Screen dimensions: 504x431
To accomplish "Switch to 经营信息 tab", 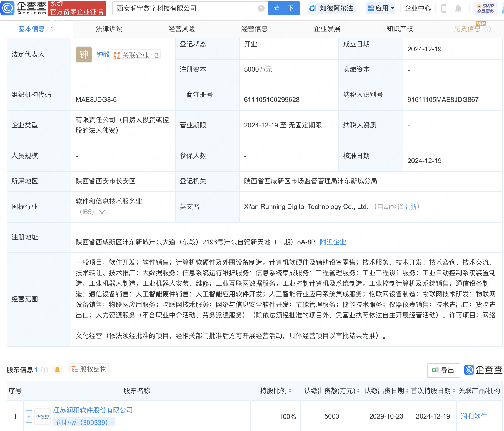I will [255, 29].
